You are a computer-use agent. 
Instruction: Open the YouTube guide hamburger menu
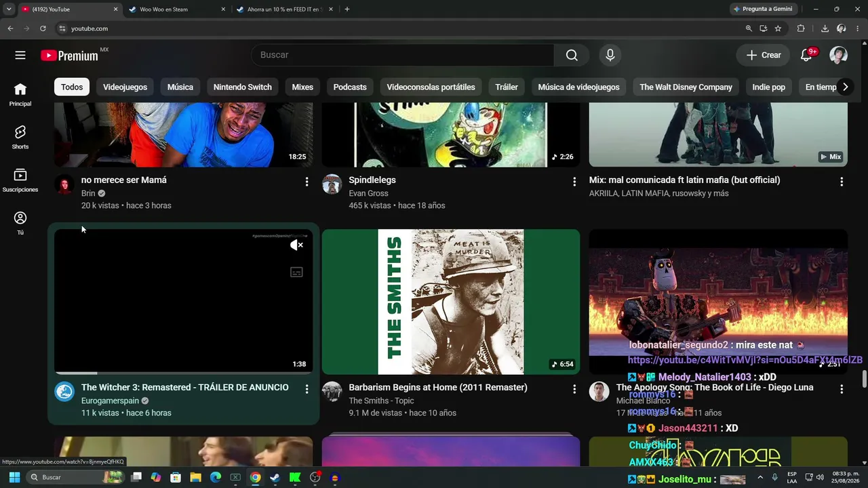[x=20, y=55]
